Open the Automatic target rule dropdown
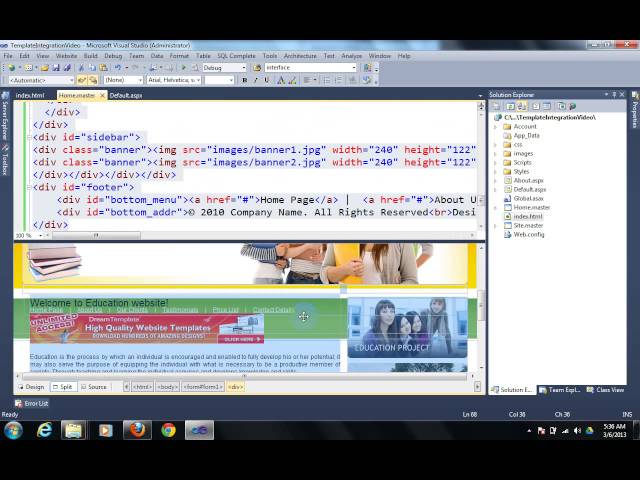The height and width of the screenshot is (480, 640). point(41,80)
